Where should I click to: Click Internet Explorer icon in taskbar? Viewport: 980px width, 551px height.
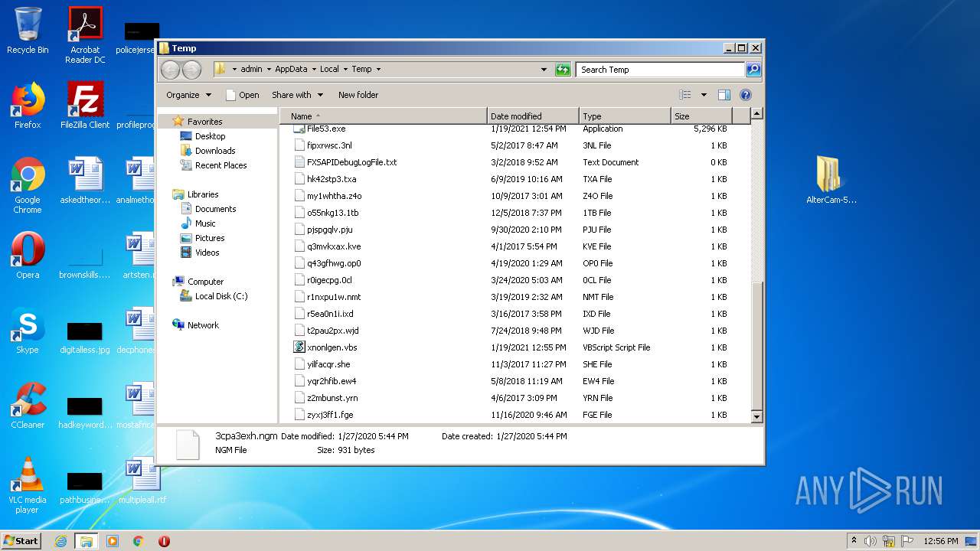click(60, 541)
